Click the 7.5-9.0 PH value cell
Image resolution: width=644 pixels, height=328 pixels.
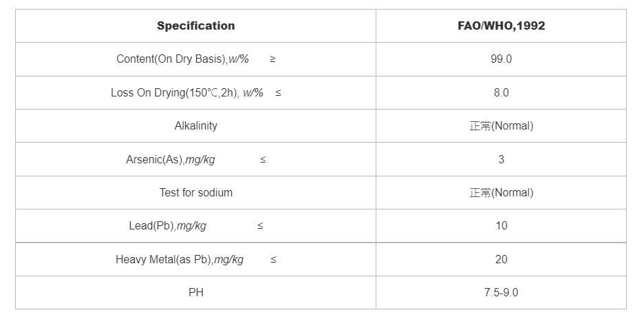501,293
